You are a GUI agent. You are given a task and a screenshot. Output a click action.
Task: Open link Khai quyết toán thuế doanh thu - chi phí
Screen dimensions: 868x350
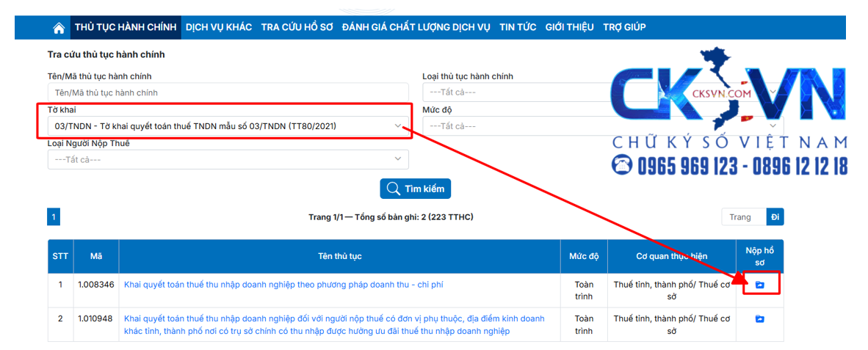(x=283, y=285)
